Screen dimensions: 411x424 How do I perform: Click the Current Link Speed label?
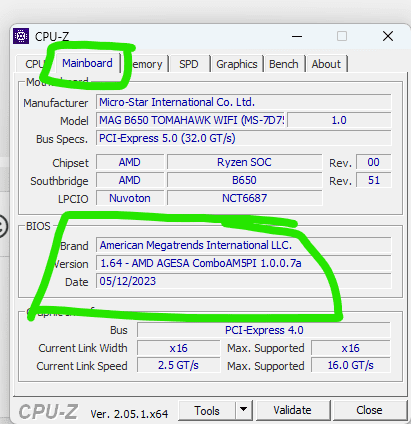click(82, 366)
